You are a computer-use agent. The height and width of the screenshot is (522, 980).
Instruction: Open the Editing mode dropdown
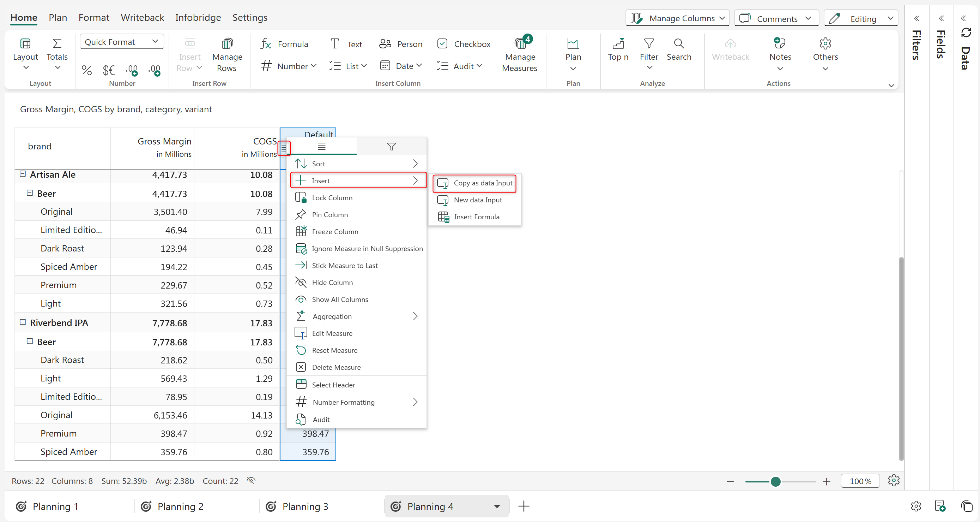861,19
